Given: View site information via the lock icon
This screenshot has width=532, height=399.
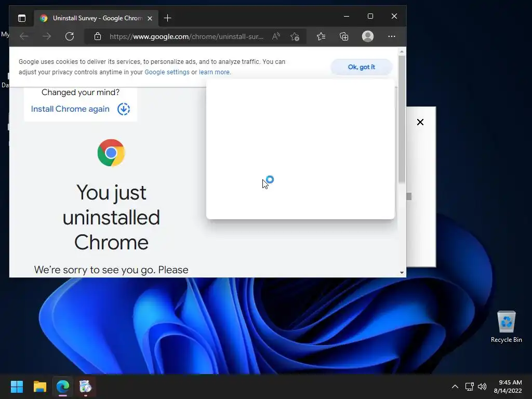Looking at the screenshot, I should coord(97,36).
